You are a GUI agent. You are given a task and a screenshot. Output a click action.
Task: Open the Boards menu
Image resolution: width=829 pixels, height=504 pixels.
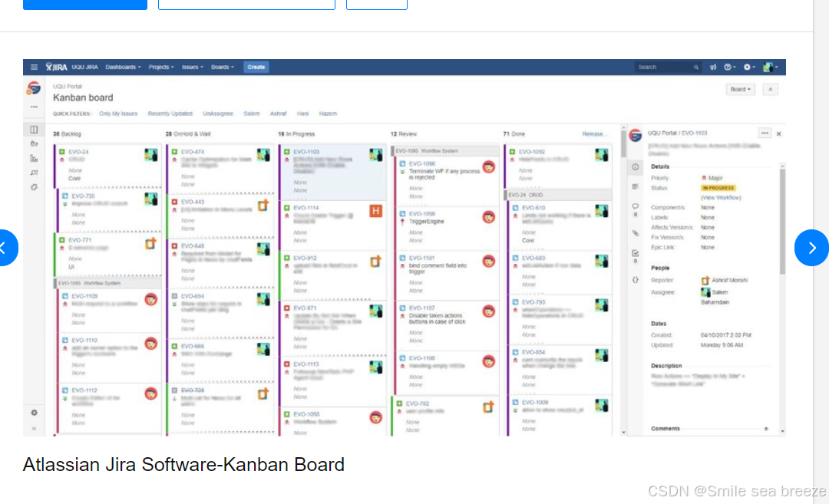point(223,67)
